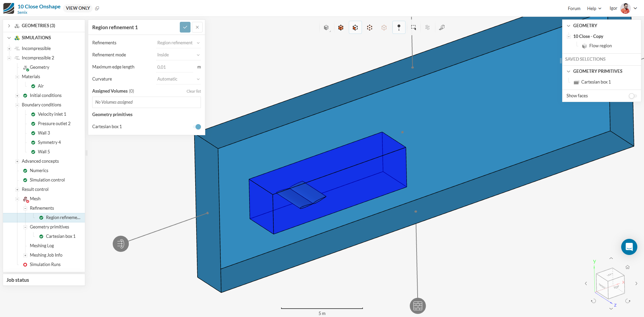Open the support chat bubble
The image size is (644, 317).
click(629, 247)
